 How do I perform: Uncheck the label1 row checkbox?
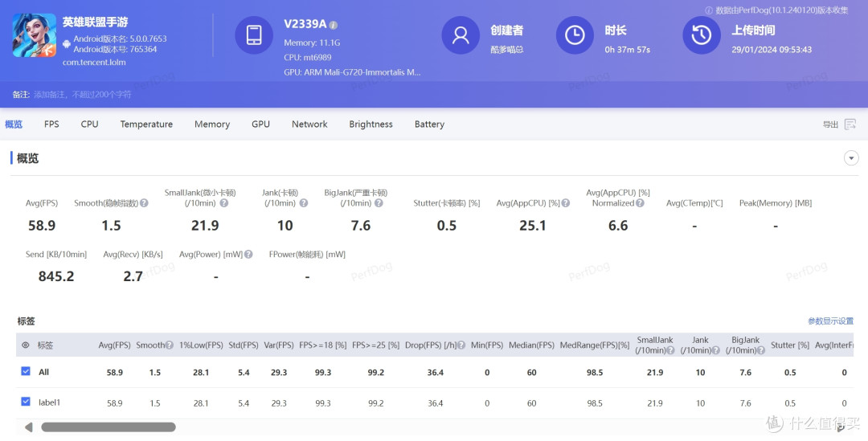click(26, 402)
